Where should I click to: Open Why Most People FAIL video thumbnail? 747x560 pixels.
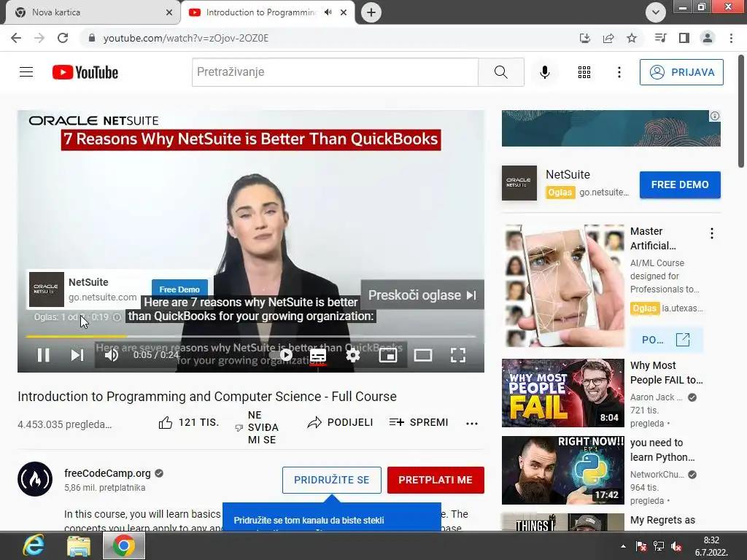point(562,393)
